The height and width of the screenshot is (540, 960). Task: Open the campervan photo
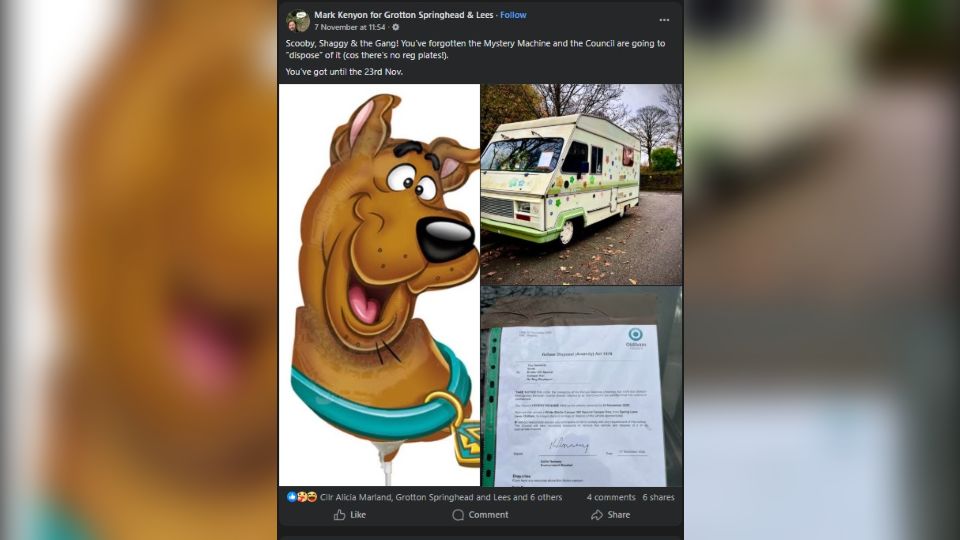pyautogui.click(x=582, y=184)
